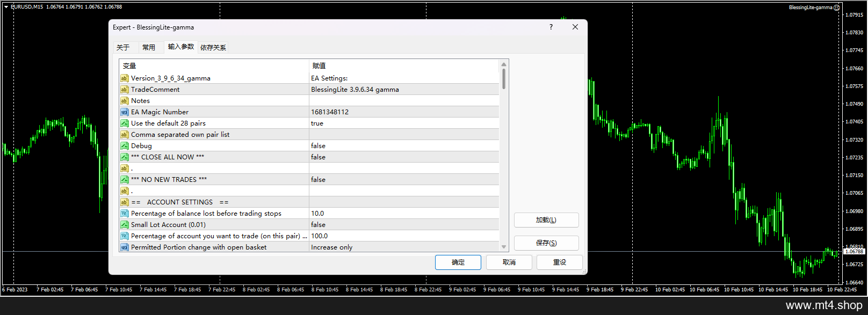The width and height of the screenshot is (868, 315).
Task: Click the bool icon beside Small Lot Account
Action: click(124, 225)
